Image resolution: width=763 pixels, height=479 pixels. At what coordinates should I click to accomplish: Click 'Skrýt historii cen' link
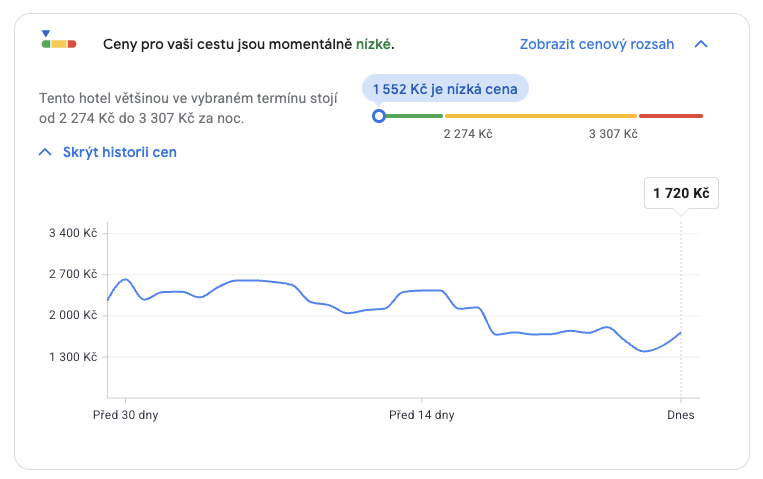point(120,152)
